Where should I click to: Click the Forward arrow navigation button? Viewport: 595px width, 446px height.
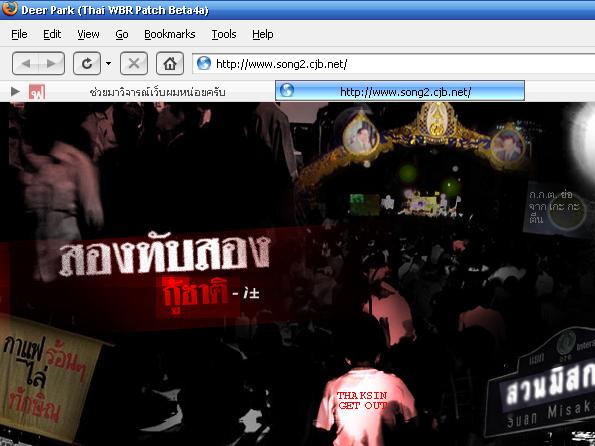coord(52,63)
